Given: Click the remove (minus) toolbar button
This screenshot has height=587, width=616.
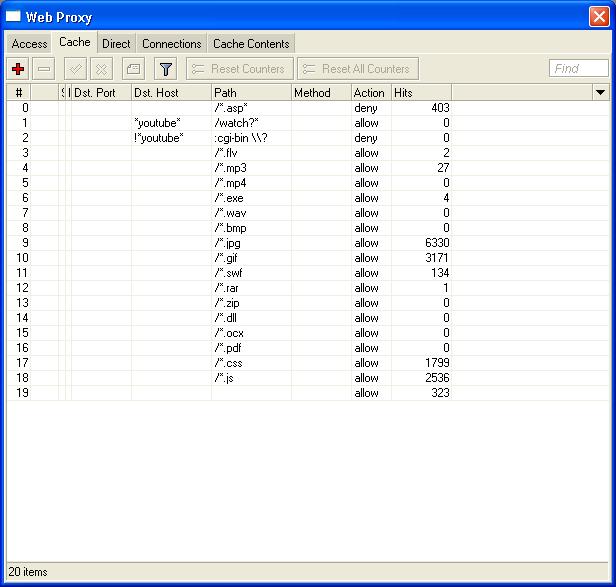Looking at the screenshot, I should pyautogui.click(x=44, y=69).
